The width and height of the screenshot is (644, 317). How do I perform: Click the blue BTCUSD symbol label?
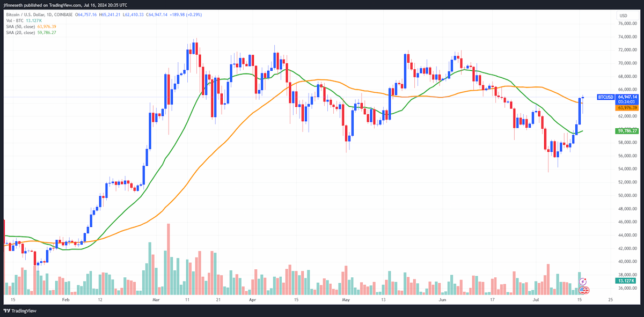[x=605, y=97]
